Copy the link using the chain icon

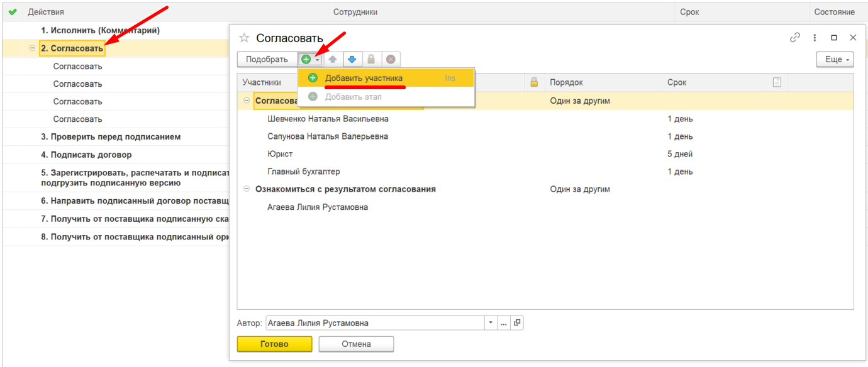pos(795,38)
